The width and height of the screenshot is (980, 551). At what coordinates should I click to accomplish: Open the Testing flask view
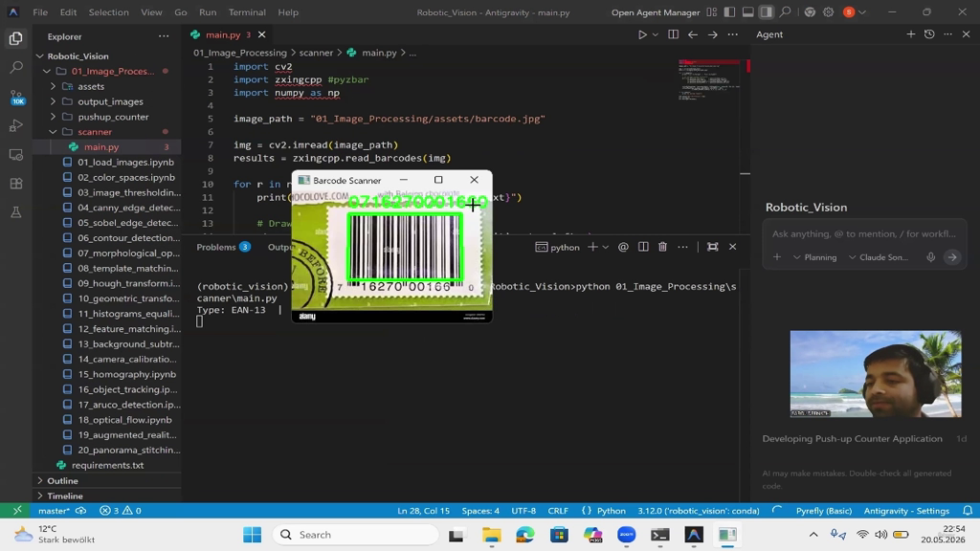pos(15,212)
